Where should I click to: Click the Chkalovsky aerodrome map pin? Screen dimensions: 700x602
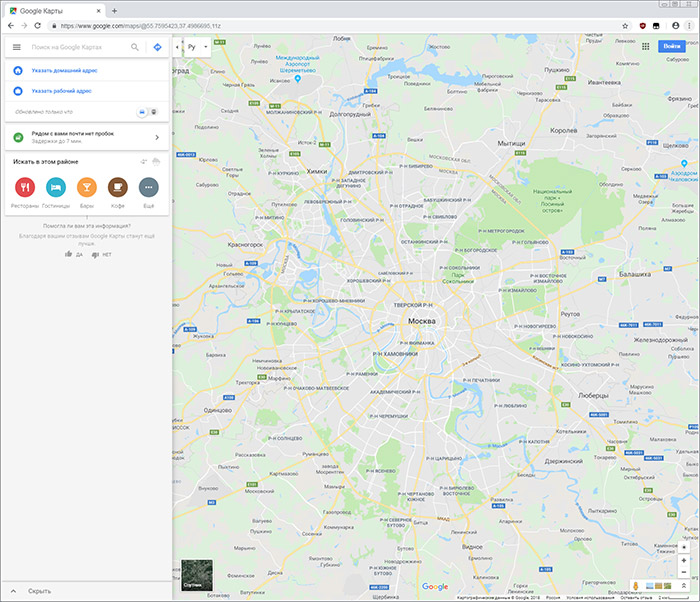[684, 163]
